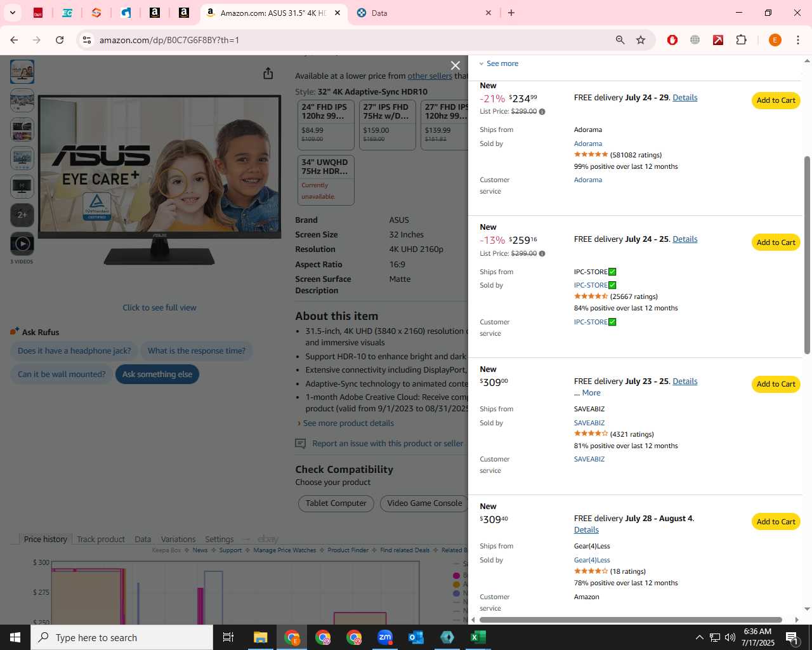Switch to the first pinned red tab

[38, 13]
